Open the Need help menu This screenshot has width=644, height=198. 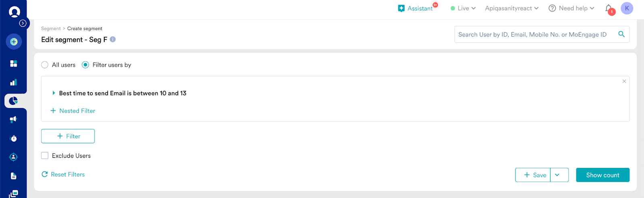[572, 8]
